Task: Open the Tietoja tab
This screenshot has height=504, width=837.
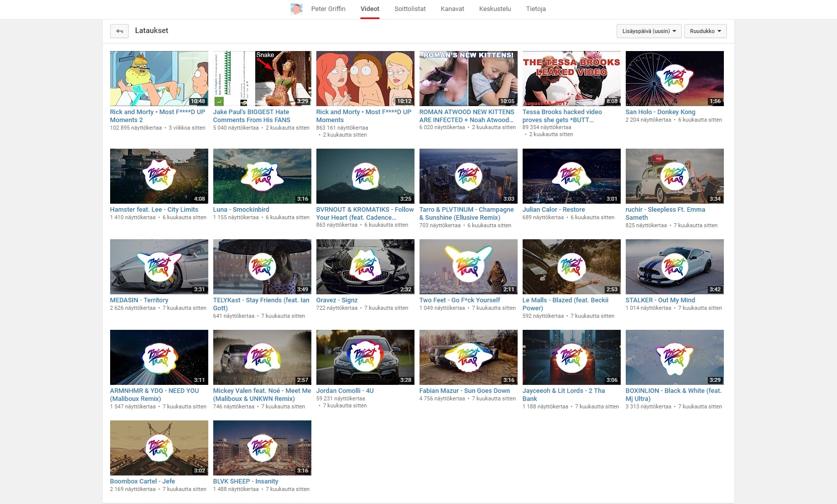Action: point(536,9)
